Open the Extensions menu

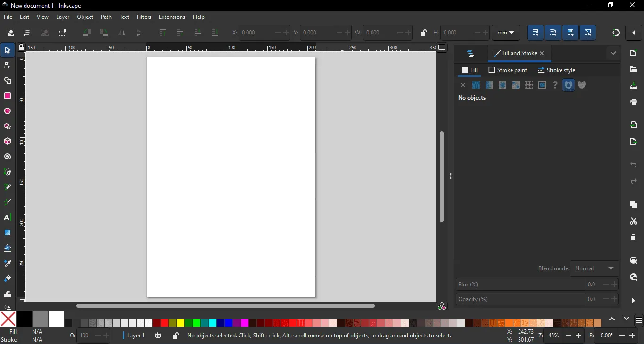point(172,17)
